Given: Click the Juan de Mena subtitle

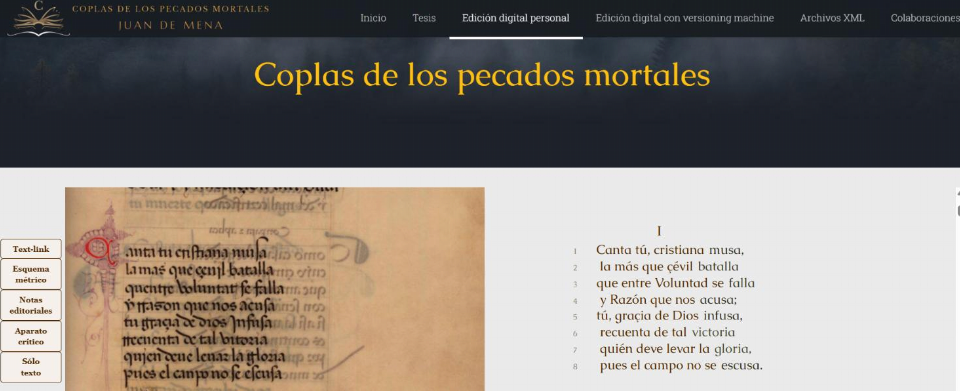Looking at the screenshot, I should [x=170, y=26].
